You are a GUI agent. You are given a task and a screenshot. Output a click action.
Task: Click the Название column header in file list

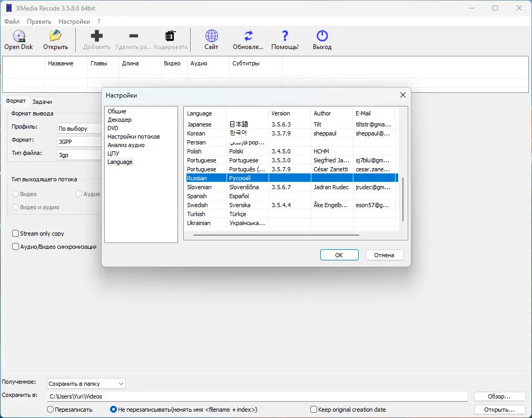coord(66,63)
